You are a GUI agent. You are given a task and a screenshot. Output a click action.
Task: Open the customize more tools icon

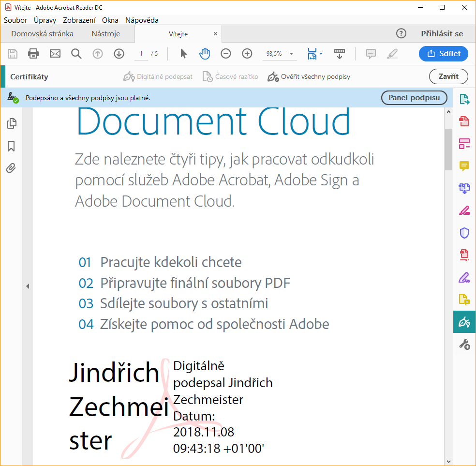point(464,344)
